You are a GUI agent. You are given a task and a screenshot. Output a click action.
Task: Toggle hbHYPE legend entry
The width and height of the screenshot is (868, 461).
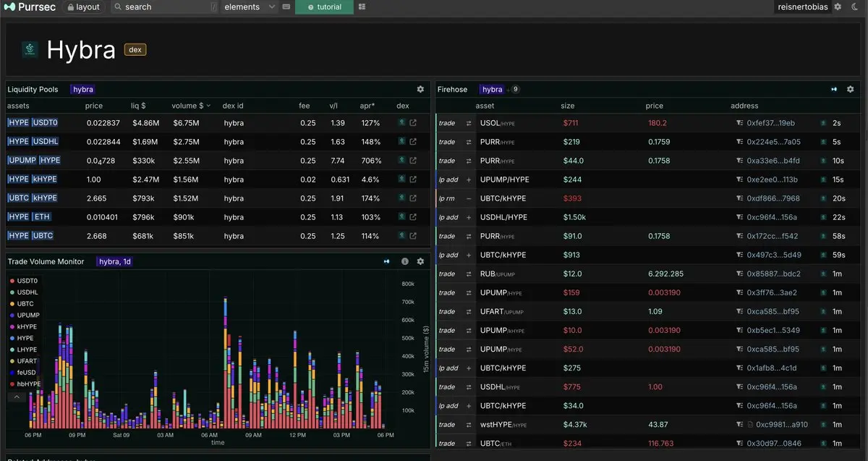click(x=25, y=384)
